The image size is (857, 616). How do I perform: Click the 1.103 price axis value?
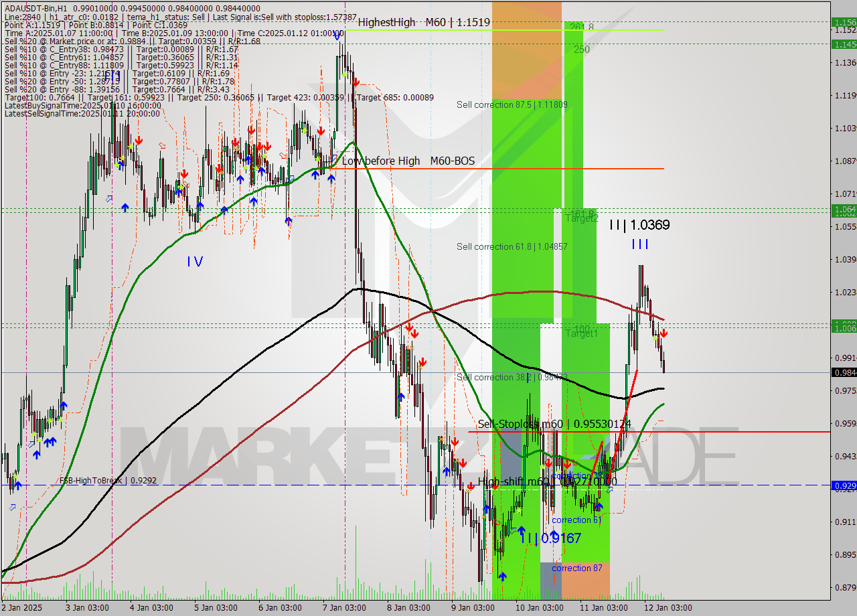(x=845, y=128)
